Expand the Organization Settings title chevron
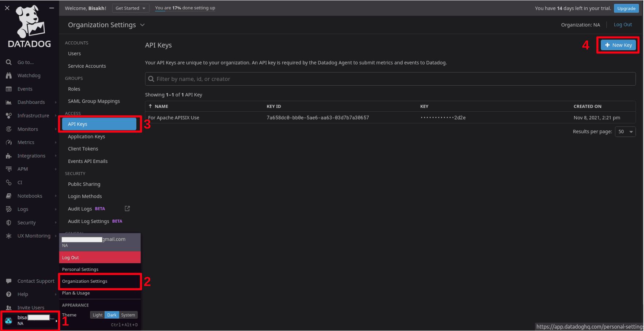Image resolution: width=644 pixels, height=331 pixels. pos(143,25)
